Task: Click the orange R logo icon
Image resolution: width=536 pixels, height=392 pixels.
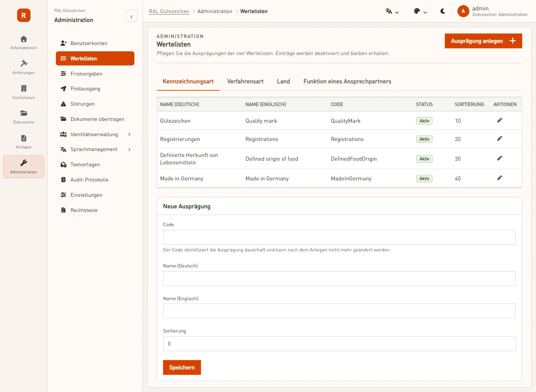Action: 23,15
